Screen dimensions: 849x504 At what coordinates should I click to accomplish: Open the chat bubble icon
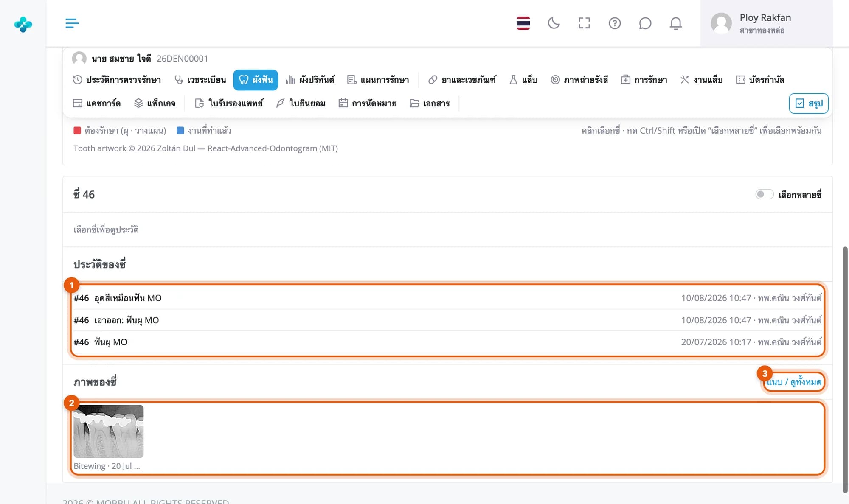(645, 23)
